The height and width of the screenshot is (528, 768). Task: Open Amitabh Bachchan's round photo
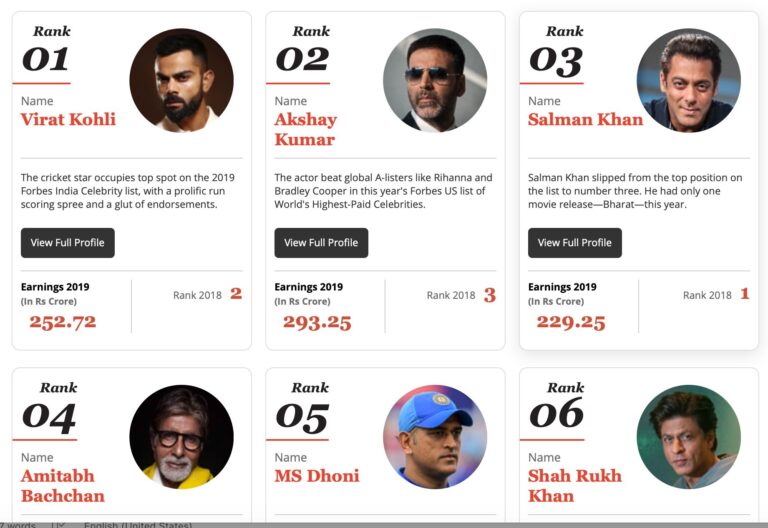pyautogui.click(x=181, y=437)
